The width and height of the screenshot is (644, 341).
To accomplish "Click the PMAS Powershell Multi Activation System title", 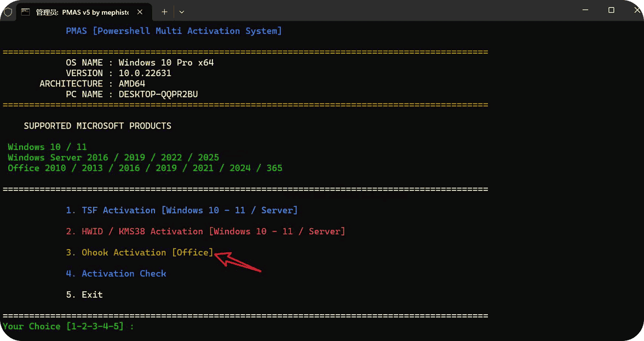I will tap(174, 31).
